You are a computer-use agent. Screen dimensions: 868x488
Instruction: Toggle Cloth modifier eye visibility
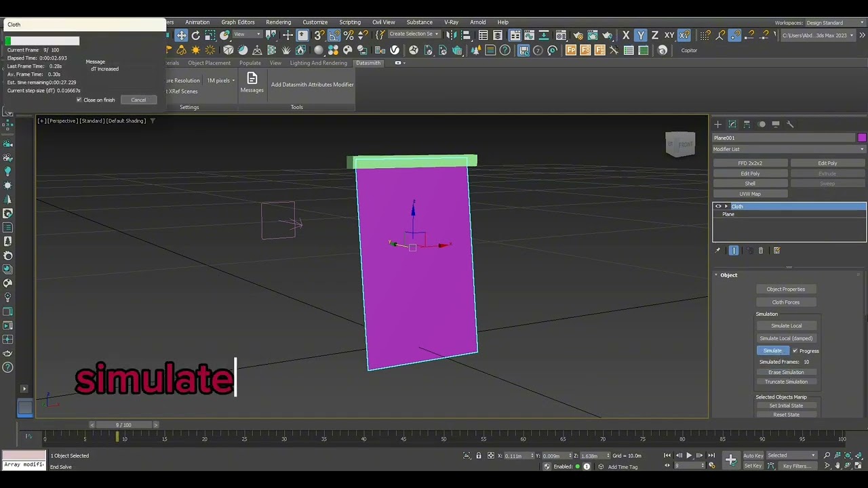click(719, 206)
